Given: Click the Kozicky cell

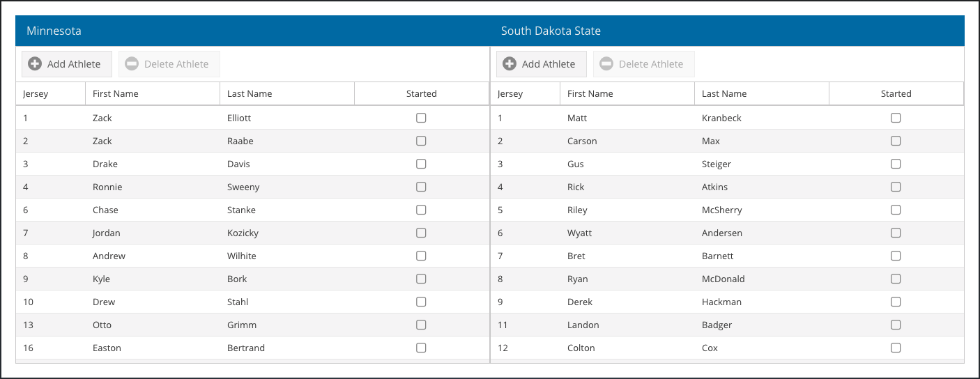Looking at the screenshot, I should (287, 233).
